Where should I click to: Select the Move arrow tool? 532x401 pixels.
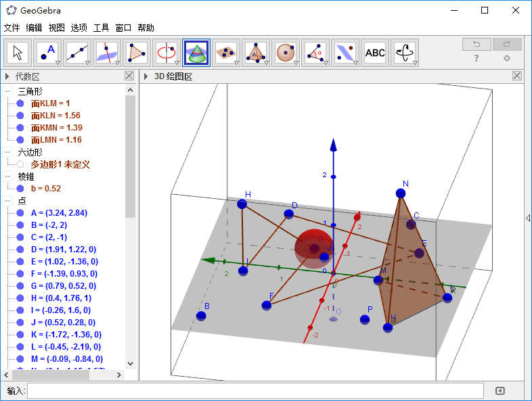pyautogui.click(x=18, y=52)
